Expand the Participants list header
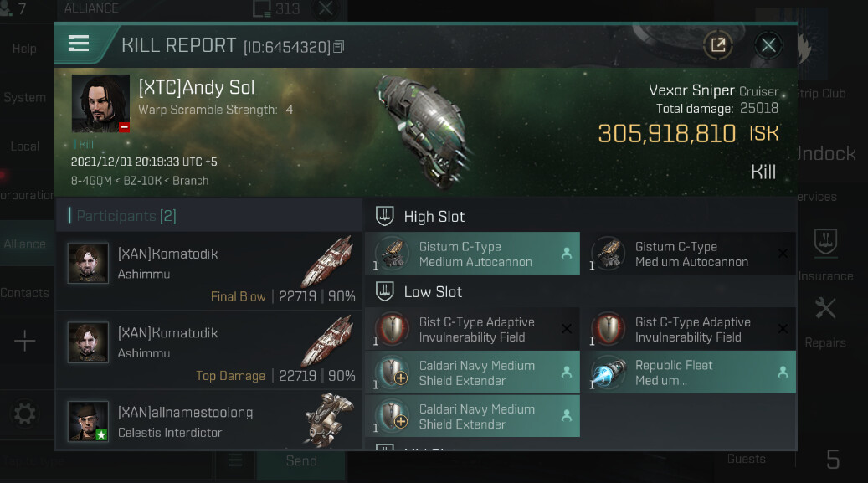The height and width of the screenshot is (483, 868). (x=126, y=216)
